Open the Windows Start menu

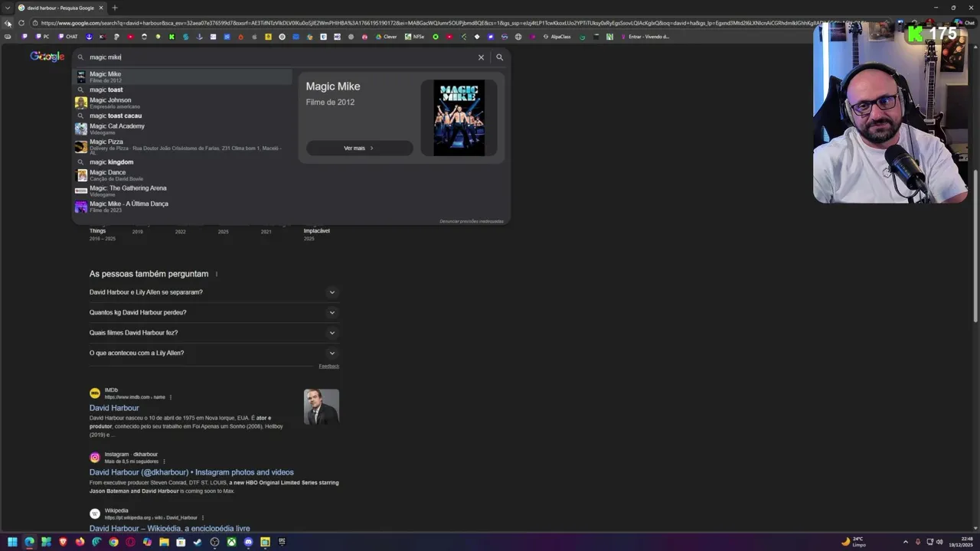(12, 542)
